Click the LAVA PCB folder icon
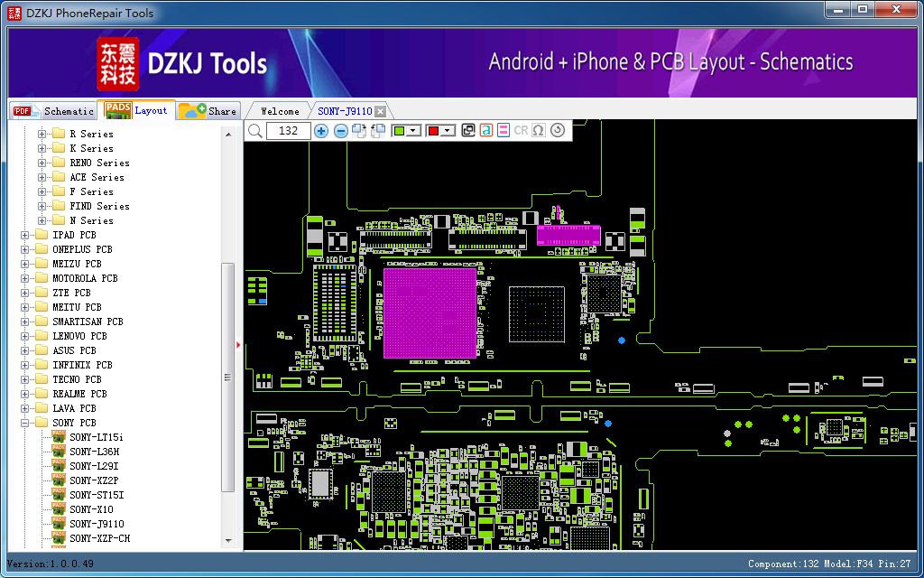This screenshot has width=924, height=578. pyautogui.click(x=42, y=408)
